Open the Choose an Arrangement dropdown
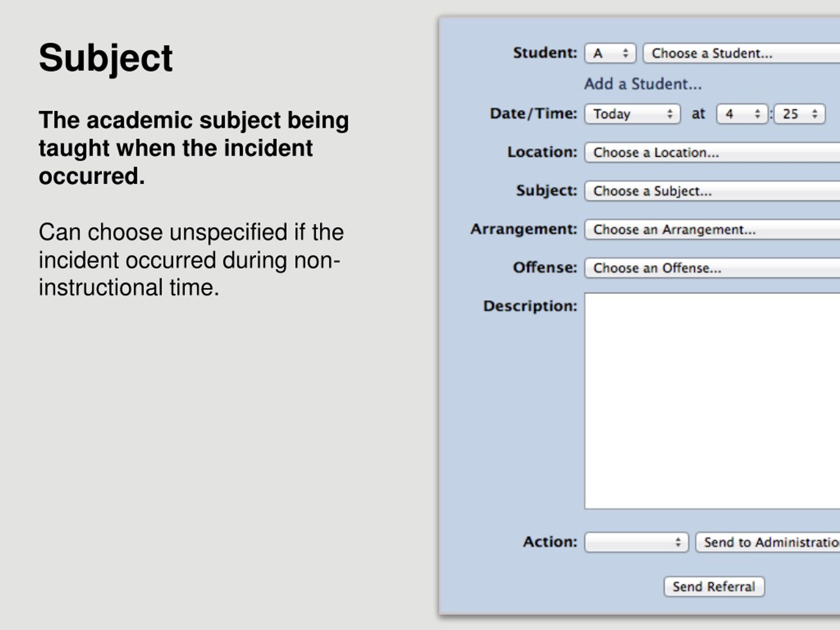This screenshot has width=840, height=630. [712, 229]
